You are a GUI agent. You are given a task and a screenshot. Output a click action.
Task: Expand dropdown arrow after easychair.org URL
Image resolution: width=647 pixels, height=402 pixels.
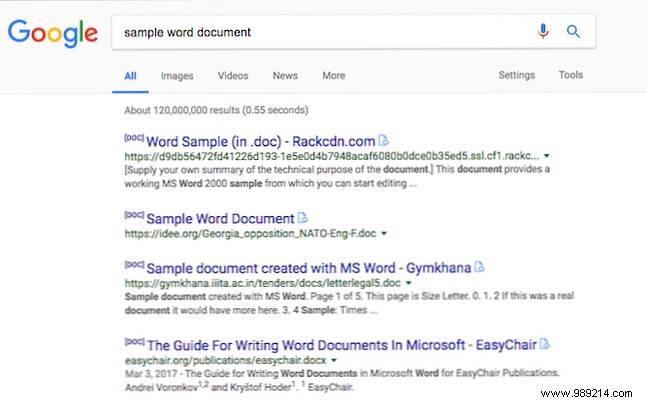point(334,360)
